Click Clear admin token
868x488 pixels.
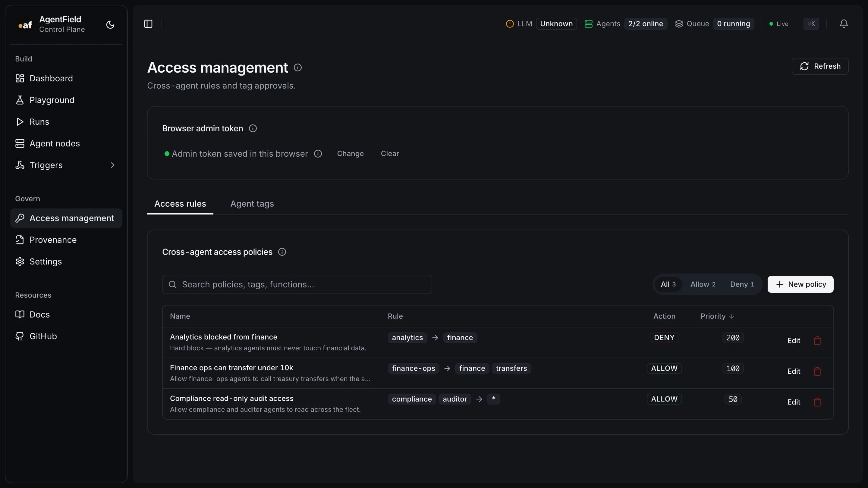pyautogui.click(x=390, y=154)
